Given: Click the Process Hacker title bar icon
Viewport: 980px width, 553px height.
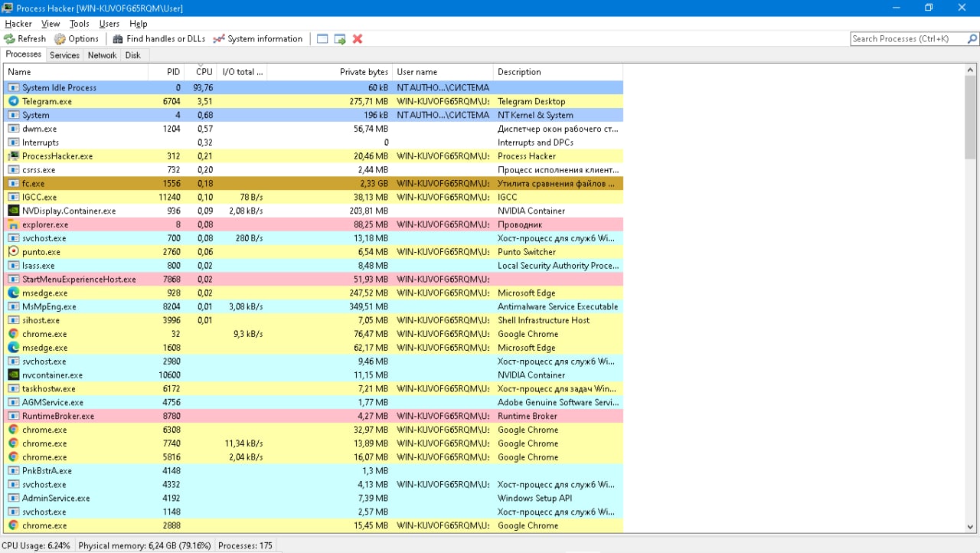Looking at the screenshot, I should tap(8, 8).
